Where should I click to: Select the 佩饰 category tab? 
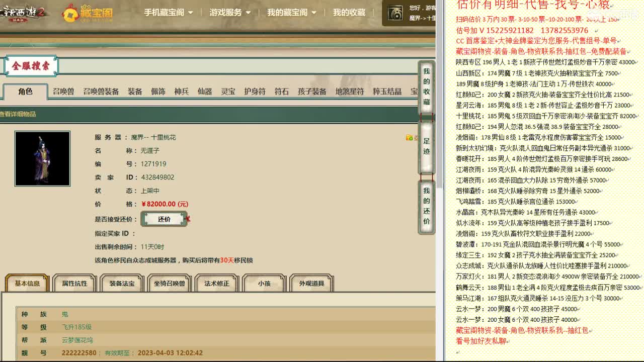(x=158, y=92)
